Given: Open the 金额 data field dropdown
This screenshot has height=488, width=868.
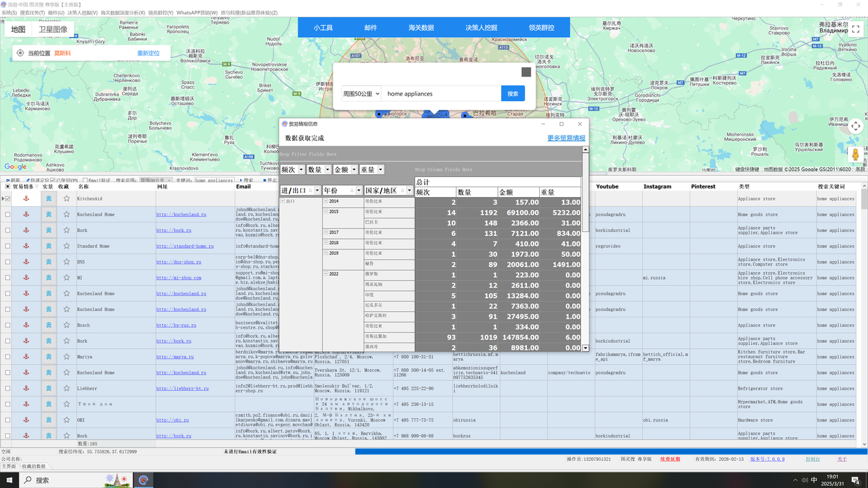Looking at the screenshot, I should [354, 170].
